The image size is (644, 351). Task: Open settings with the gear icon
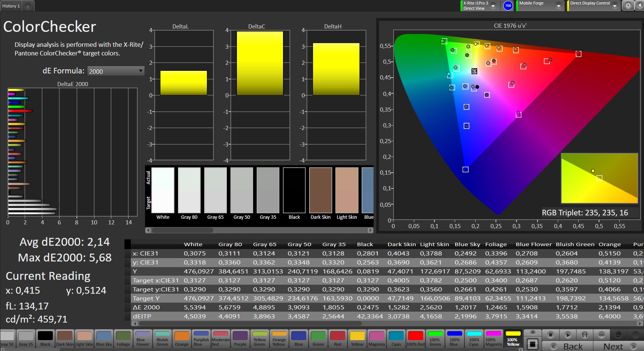tap(628, 6)
